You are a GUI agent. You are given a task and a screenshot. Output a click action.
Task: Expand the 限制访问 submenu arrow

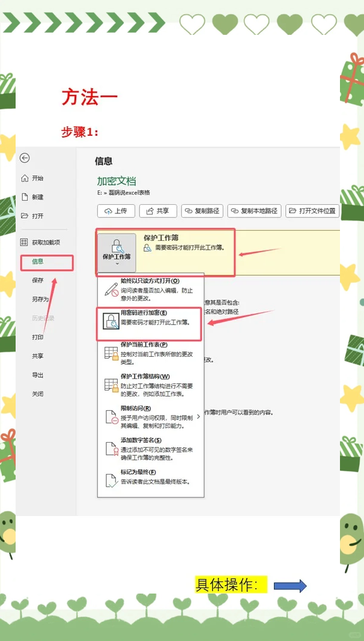[x=198, y=416]
